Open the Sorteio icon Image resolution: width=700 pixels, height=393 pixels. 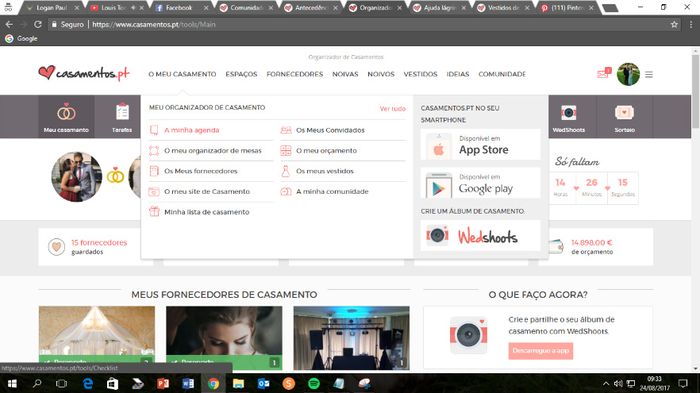pyautogui.click(x=624, y=117)
